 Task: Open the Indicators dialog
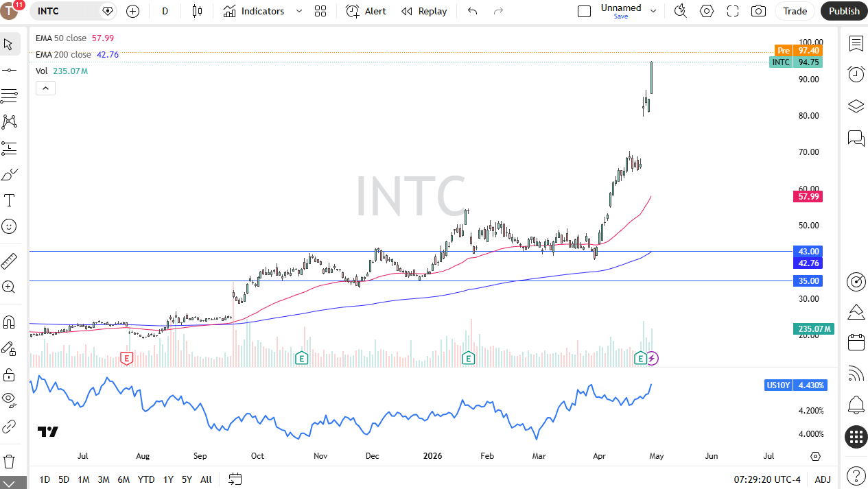[x=254, y=11]
